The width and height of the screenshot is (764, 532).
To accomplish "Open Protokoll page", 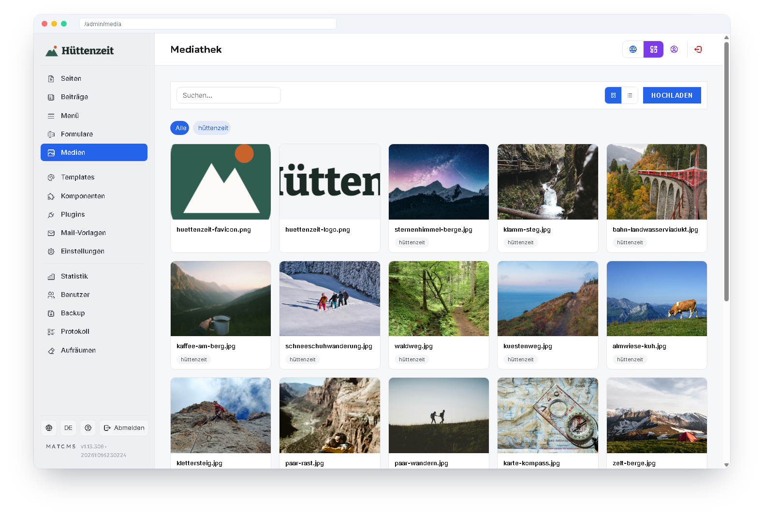I will (x=94, y=331).
